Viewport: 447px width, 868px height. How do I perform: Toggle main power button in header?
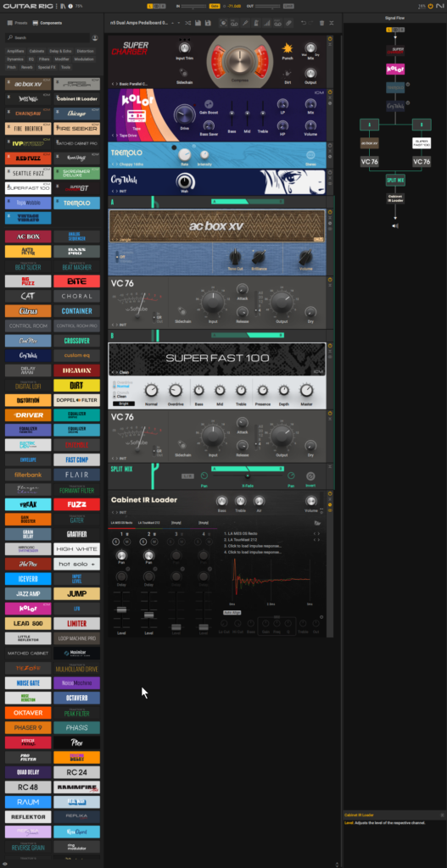(430, 6)
